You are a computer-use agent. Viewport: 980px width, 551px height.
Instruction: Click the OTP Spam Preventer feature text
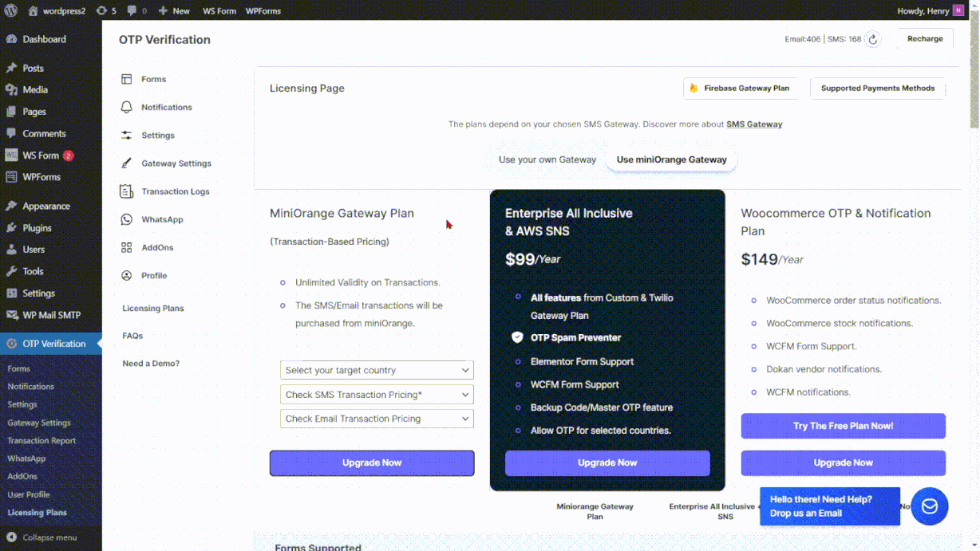click(x=575, y=337)
